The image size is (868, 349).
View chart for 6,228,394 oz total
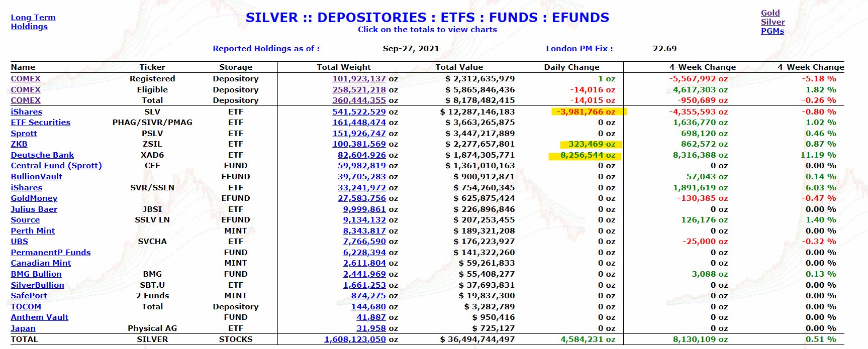pyautogui.click(x=364, y=253)
